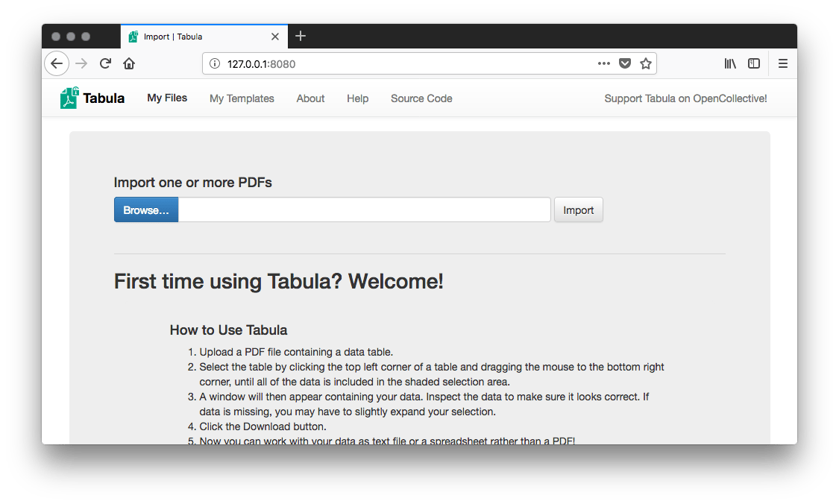Open the My Templates page
Image resolution: width=839 pixels, height=504 pixels.
point(242,98)
